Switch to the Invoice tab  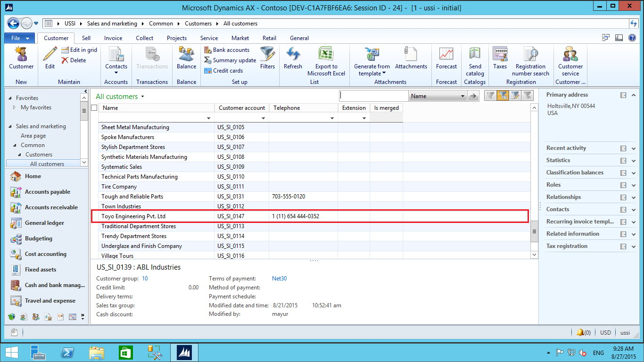[113, 38]
